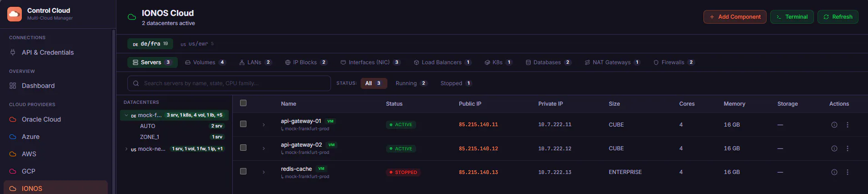Click the magnifier icon in the server search

tap(136, 83)
